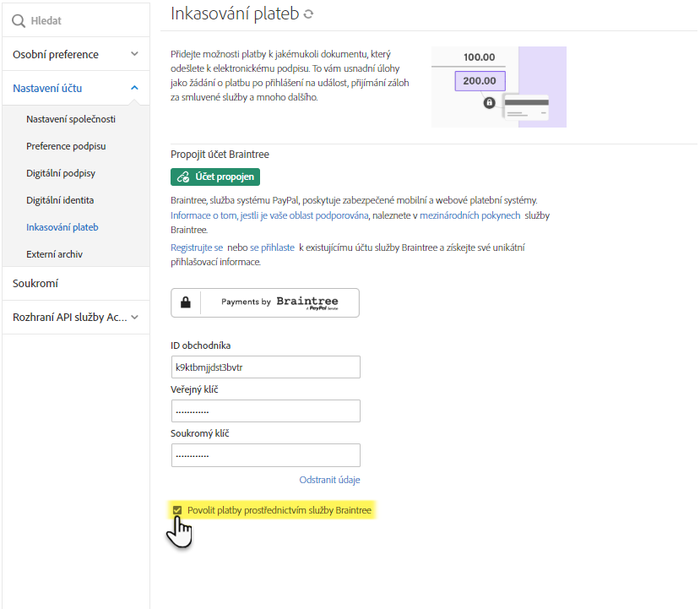Screen dimensions: 700x609
Task: Follow the mezinárodních pokynech link
Action: pos(469,216)
